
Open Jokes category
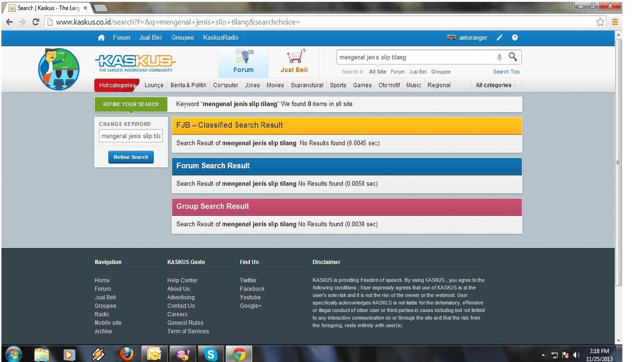(253, 85)
